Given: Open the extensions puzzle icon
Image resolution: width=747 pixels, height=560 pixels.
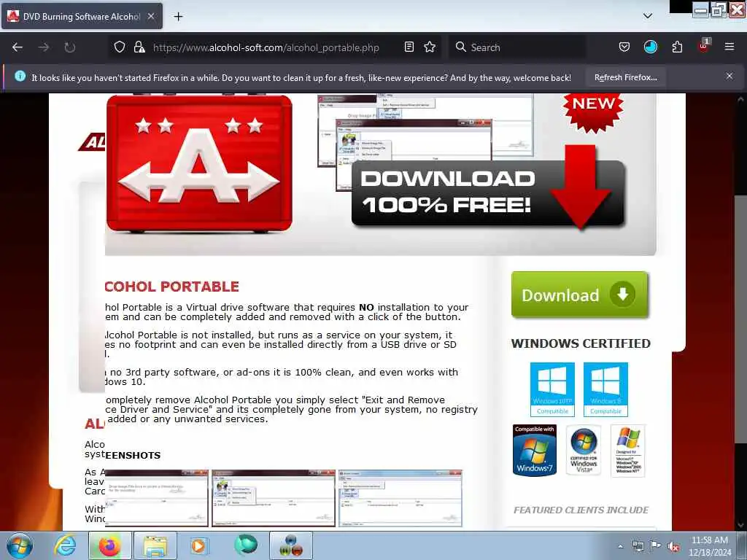Looking at the screenshot, I should coord(677,47).
